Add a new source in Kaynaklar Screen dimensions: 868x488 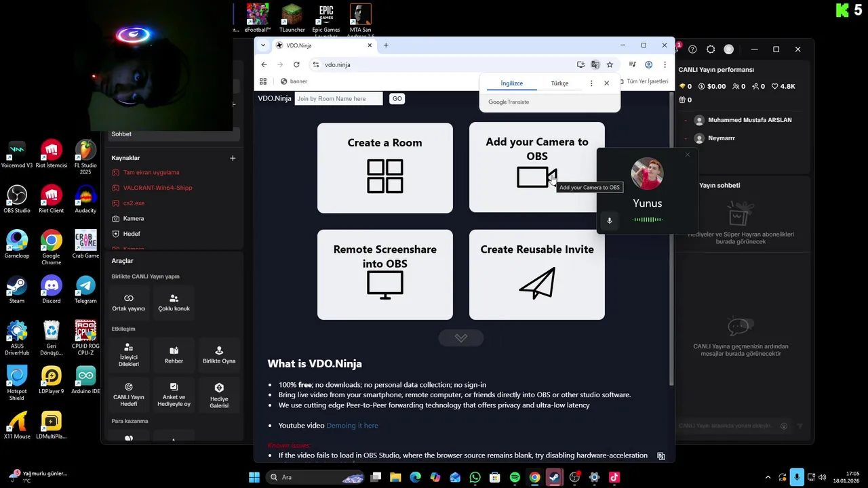click(233, 158)
